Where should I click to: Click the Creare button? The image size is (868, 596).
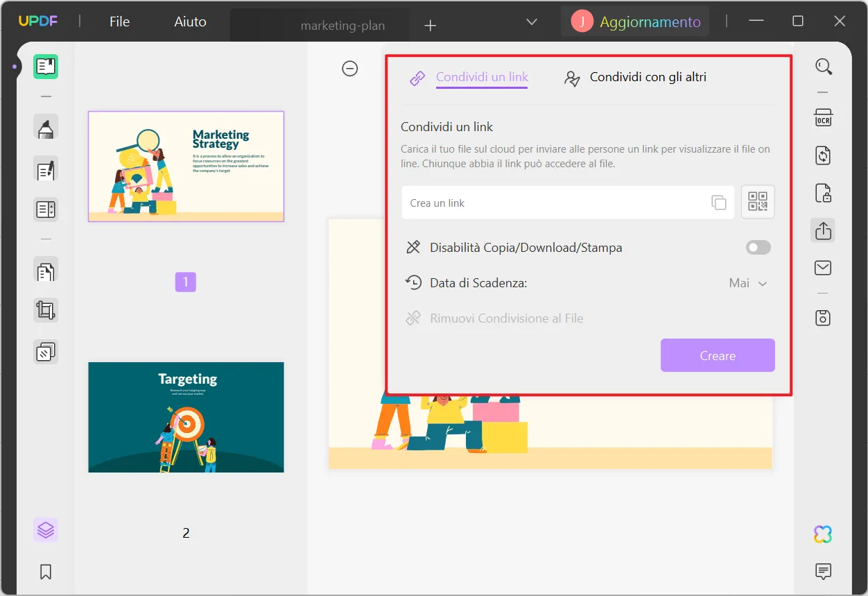click(718, 355)
